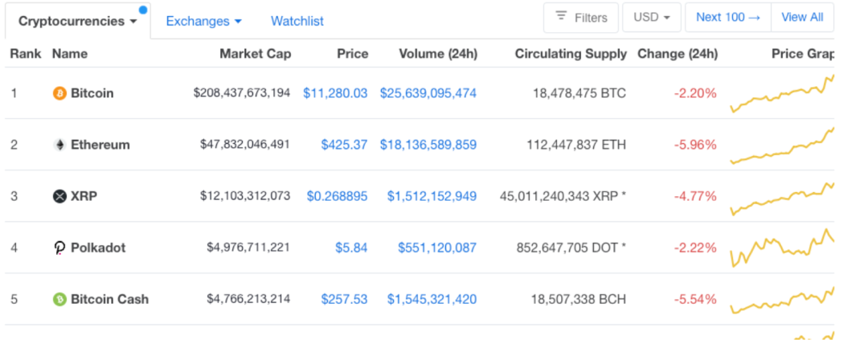Sort by Market Cap column header
The width and height of the screenshot is (868, 348).
[x=256, y=54]
